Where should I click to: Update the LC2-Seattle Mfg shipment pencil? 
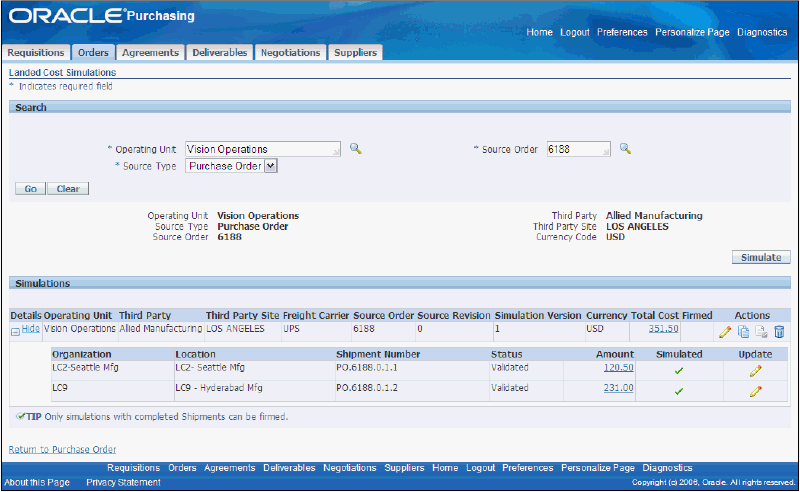click(x=756, y=371)
